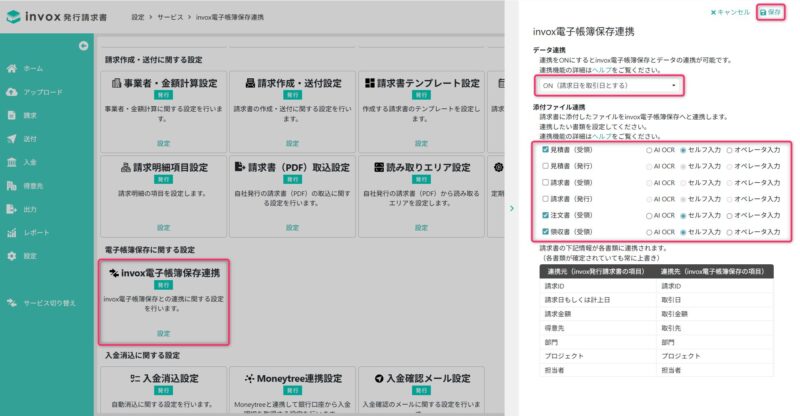Click the Moneytree連携設定 card icon
The image size is (800, 416).
click(249, 378)
